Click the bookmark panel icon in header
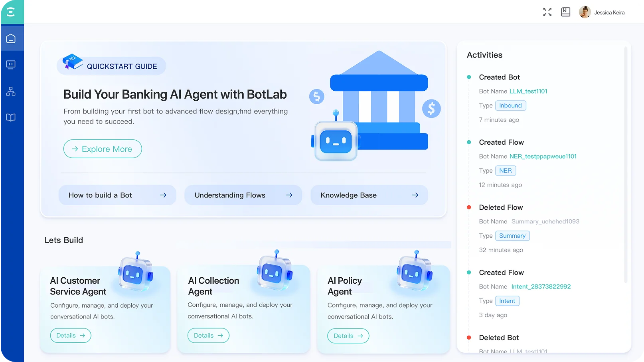This screenshot has height=362, width=644. click(x=565, y=12)
